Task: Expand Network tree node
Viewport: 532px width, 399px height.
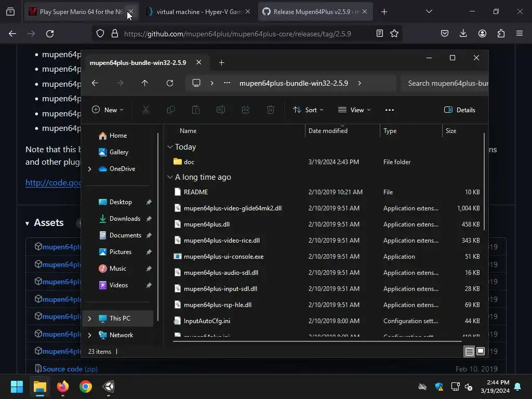Action: coord(89,335)
